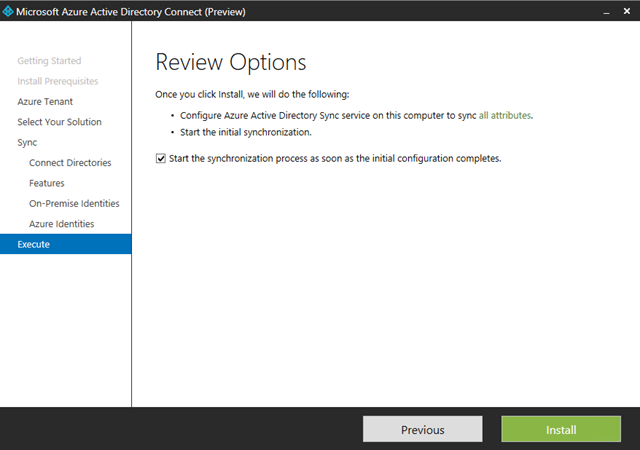Click the Install button
Viewport: 640px width, 450px height.
[x=561, y=429]
